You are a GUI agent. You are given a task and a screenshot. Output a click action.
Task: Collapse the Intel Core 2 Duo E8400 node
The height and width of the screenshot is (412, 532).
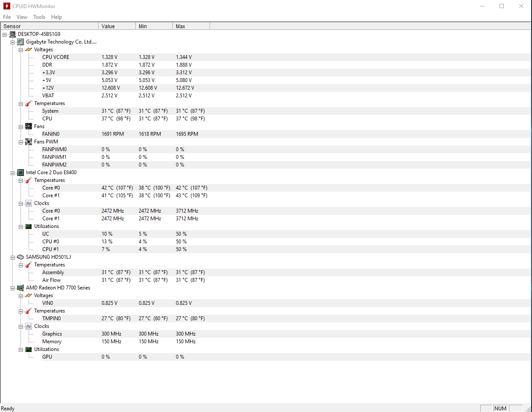[x=13, y=173]
